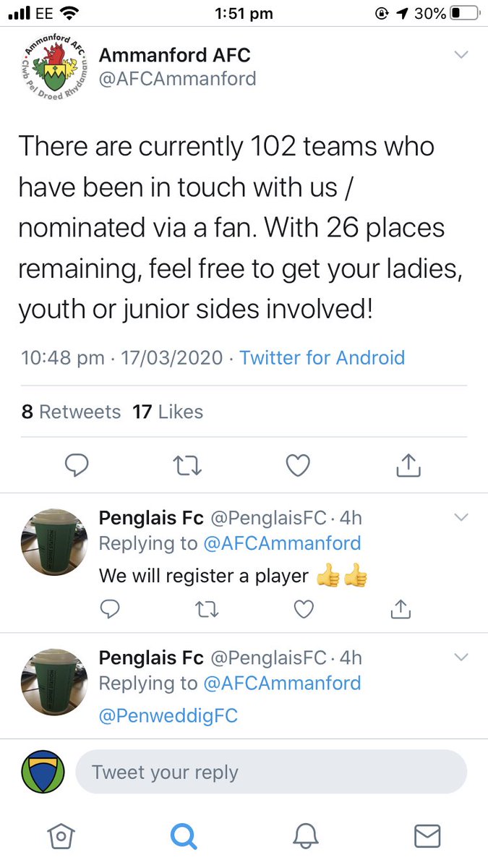
Task: Open the Twitter for Android source link
Action: pyautogui.click(x=322, y=357)
